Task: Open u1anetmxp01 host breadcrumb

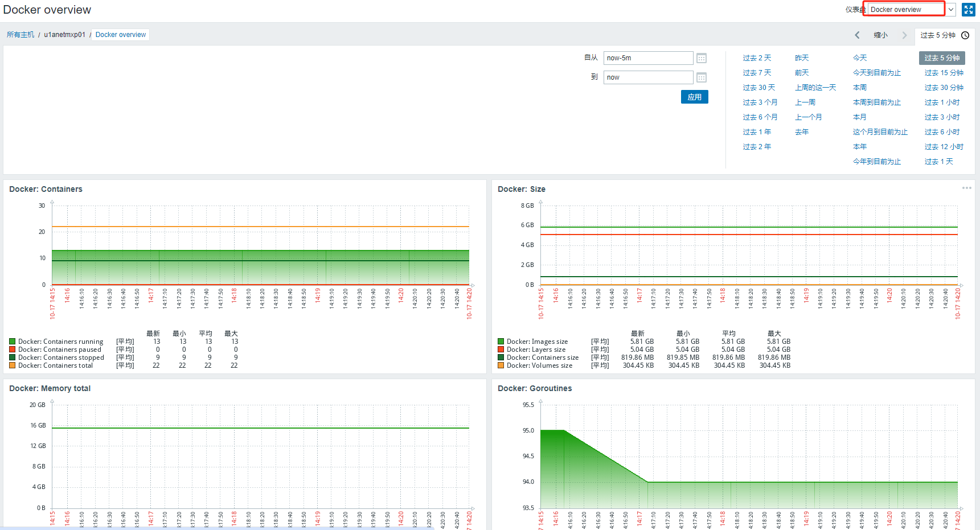Action: (x=64, y=35)
